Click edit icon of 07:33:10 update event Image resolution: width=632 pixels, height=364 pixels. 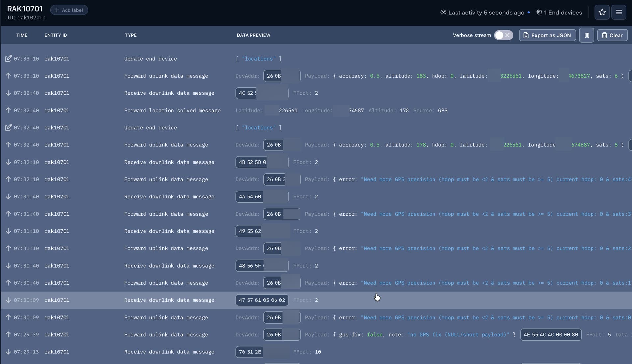click(8, 59)
